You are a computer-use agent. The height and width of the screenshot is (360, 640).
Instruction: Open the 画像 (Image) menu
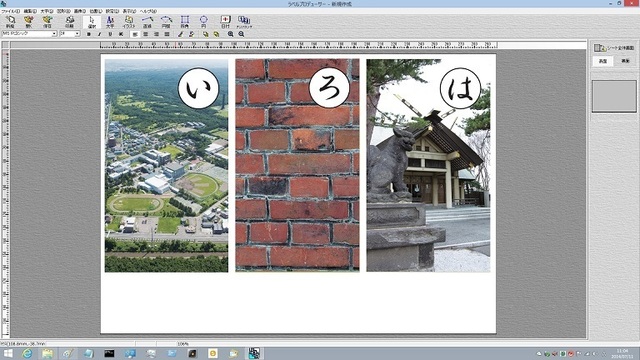point(80,11)
